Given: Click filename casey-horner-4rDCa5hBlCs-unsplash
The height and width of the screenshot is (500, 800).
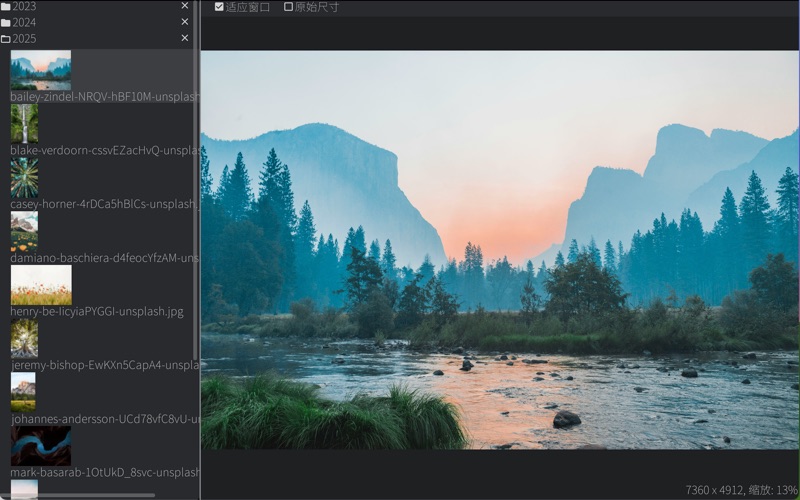Looking at the screenshot, I should [x=105, y=204].
